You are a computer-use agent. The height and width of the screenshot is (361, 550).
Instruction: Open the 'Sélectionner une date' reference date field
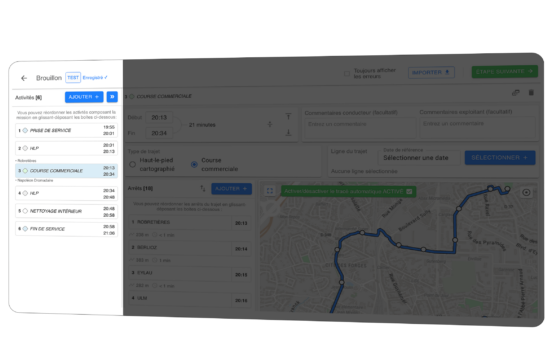[x=419, y=158]
